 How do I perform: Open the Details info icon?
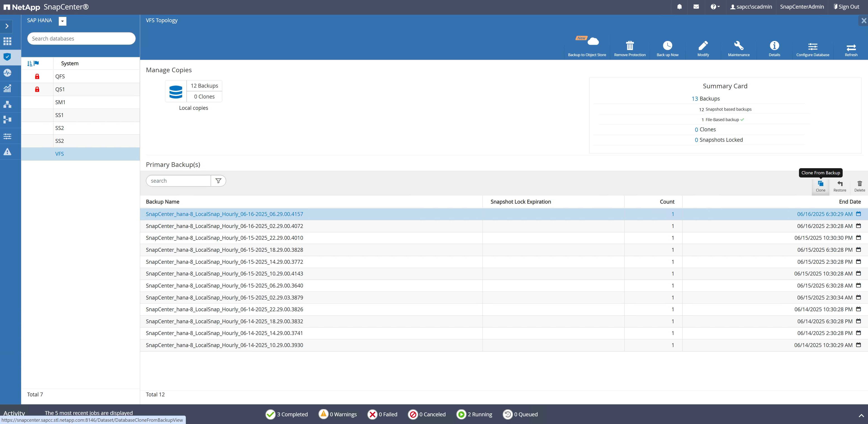click(x=774, y=46)
